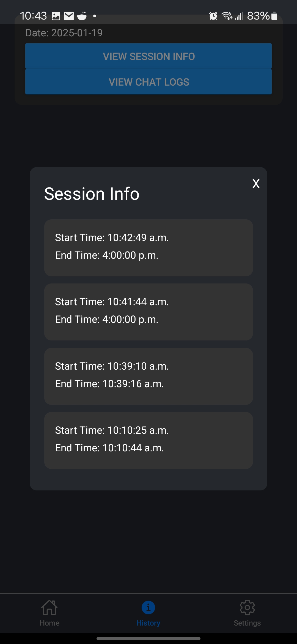Viewport: 297px width, 644px height.
Task: Tap the Date: 2025-01-19 label
Action: [x=64, y=33]
